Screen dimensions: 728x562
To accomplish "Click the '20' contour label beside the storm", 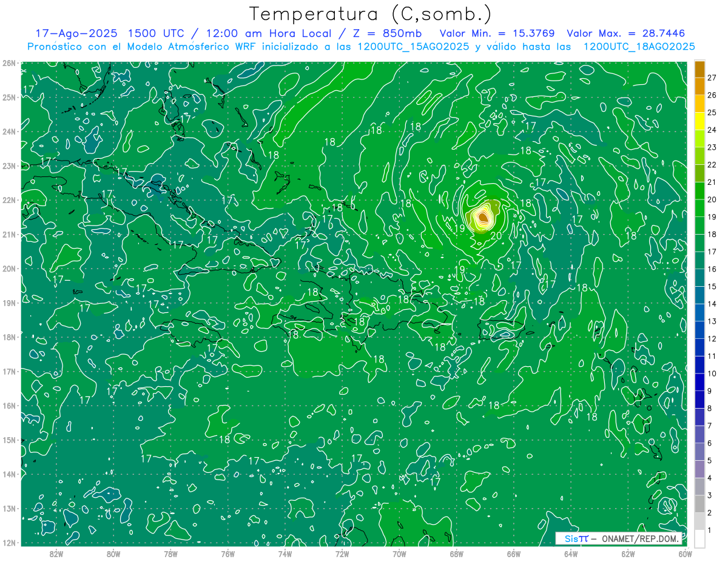I will [x=496, y=236].
